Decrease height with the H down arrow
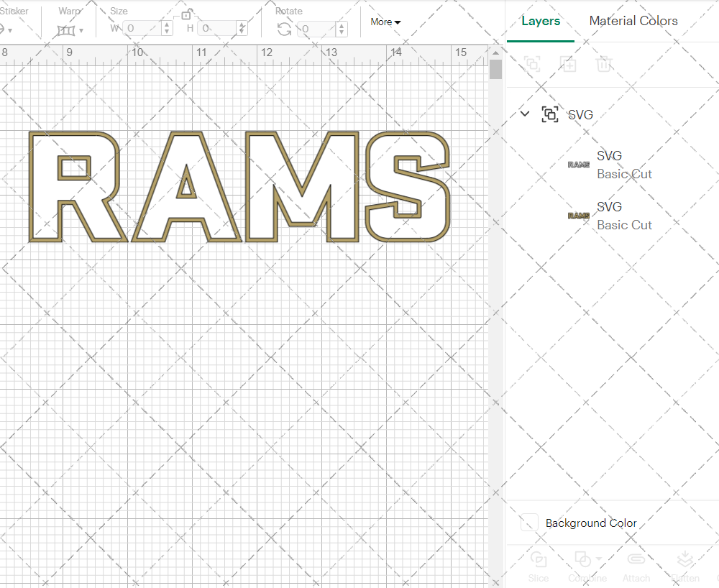719x588 pixels. [x=242, y=32]
